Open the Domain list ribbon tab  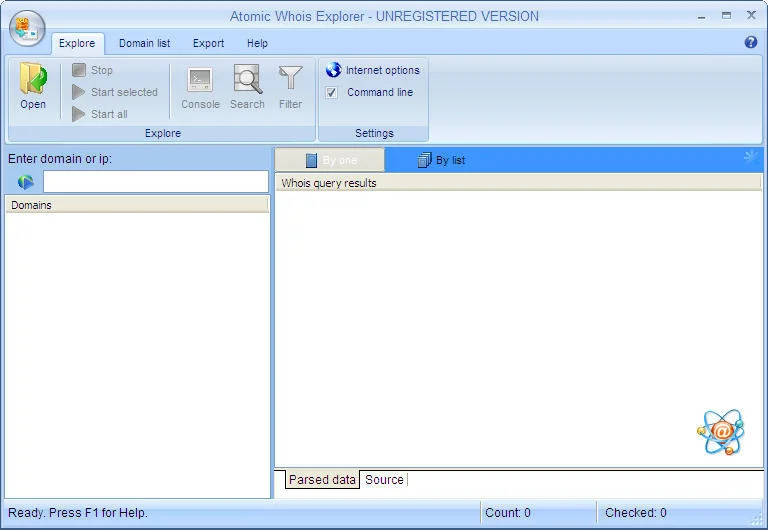tap(144, 43)
